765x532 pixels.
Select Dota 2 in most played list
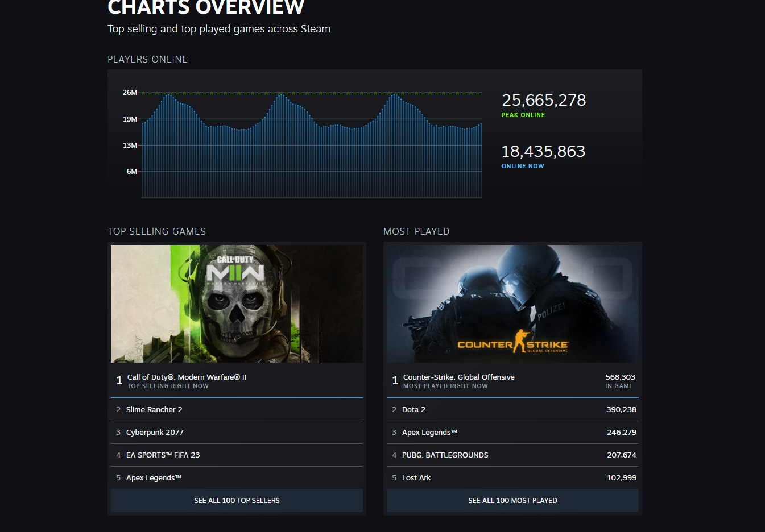tap(413, 410)
